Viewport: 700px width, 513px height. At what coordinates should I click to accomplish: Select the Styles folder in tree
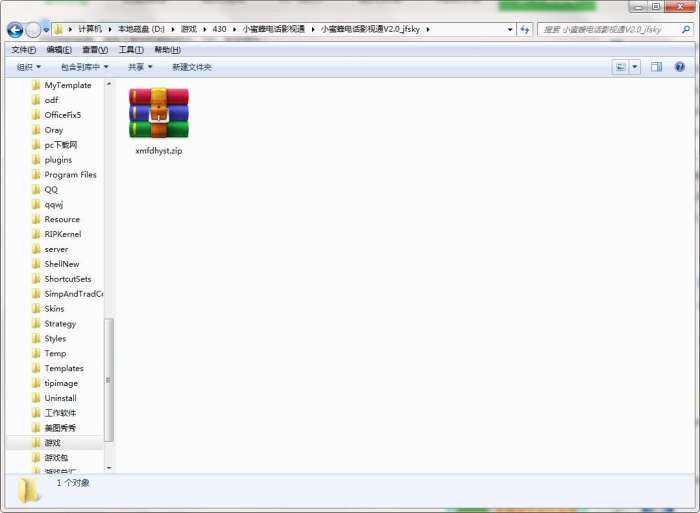pos(49,338)
